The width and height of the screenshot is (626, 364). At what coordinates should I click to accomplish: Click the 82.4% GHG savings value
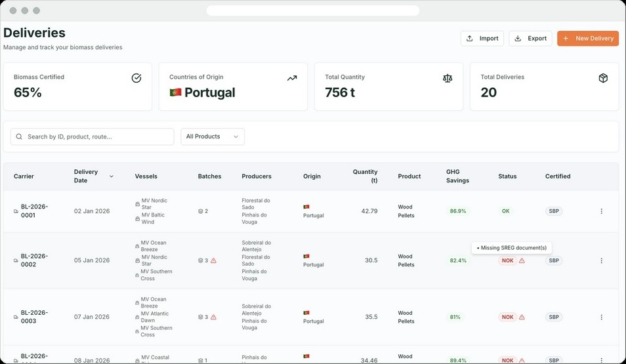pos(458,260)
